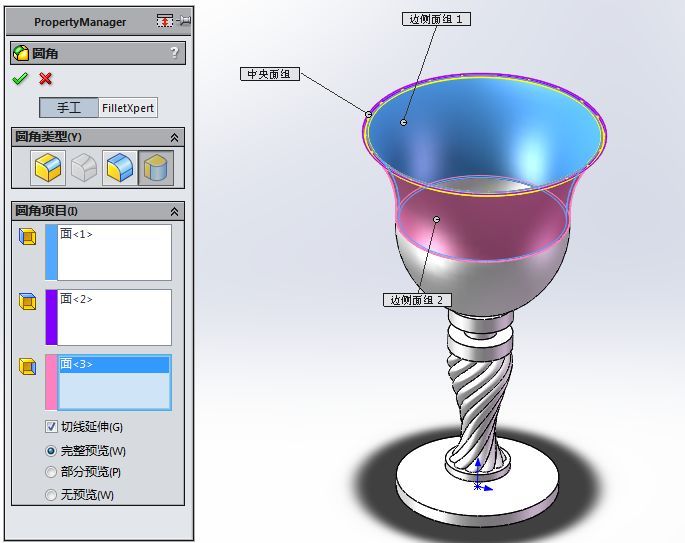Screen dimensions: 685x543
Task: Cancel the fillet with red X
Action: tap(45, 79)
